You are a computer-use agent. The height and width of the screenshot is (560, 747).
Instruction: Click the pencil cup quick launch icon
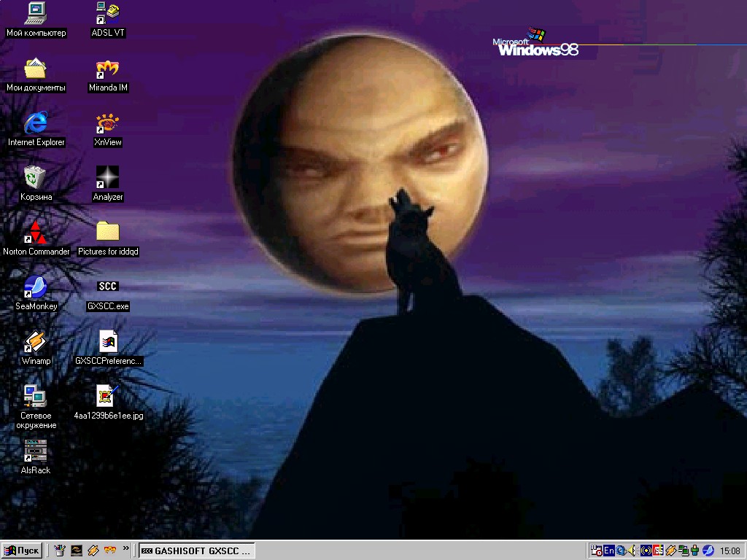60,551
